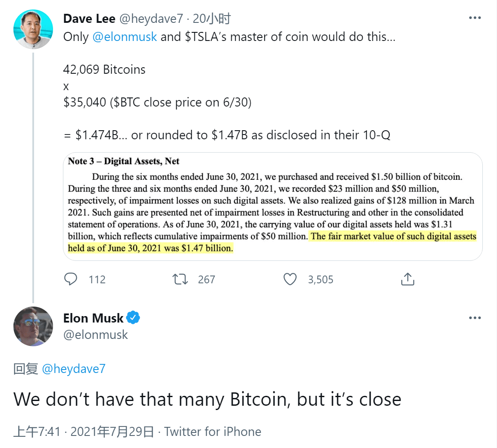
Task: Open more options for Dave Lee's tweet
Action: [x=475, y=18]
